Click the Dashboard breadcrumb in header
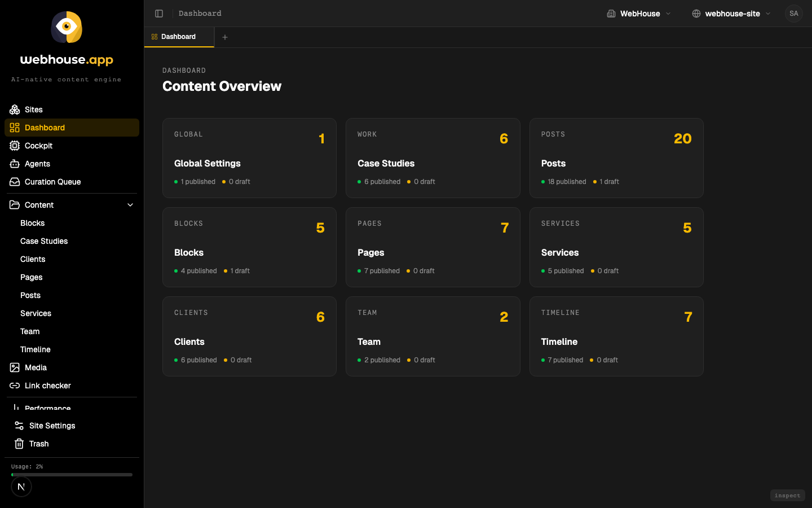 [x=200, y=14]
